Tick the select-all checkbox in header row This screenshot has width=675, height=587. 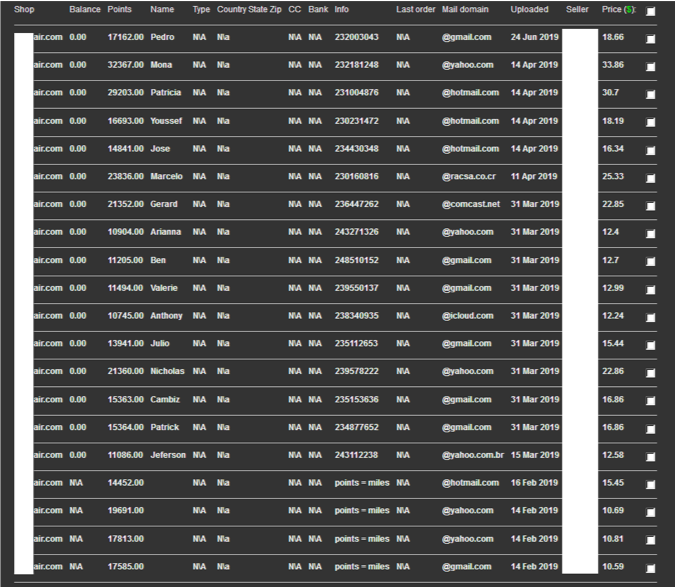[x=651, y=12]
